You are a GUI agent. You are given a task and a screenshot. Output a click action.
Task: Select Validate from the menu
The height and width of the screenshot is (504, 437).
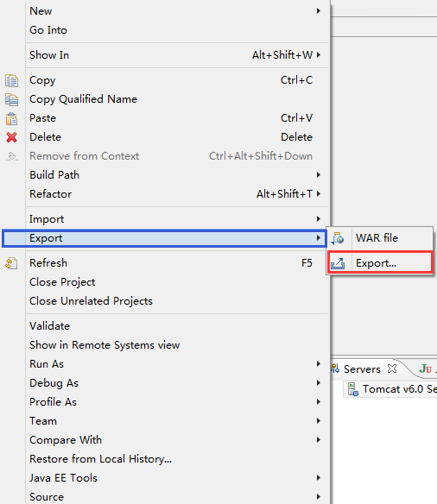(177, 326)
